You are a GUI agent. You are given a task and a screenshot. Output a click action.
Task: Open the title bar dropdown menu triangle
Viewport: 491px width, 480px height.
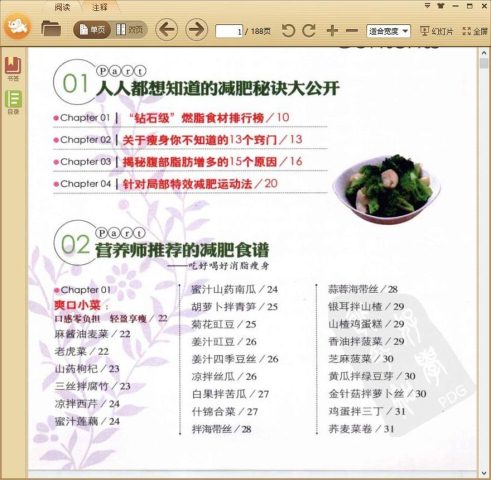click(x=427, y=6)
